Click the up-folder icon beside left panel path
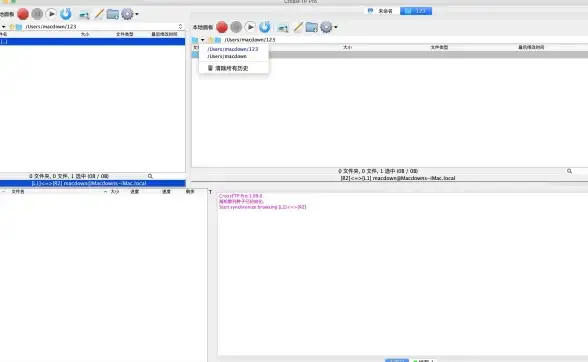Image resolution: width=588 pixels, height=362 pixels. click(12, 27)
